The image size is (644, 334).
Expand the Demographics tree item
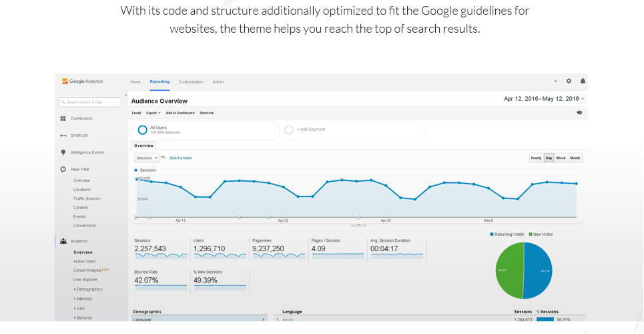(88, 289)
